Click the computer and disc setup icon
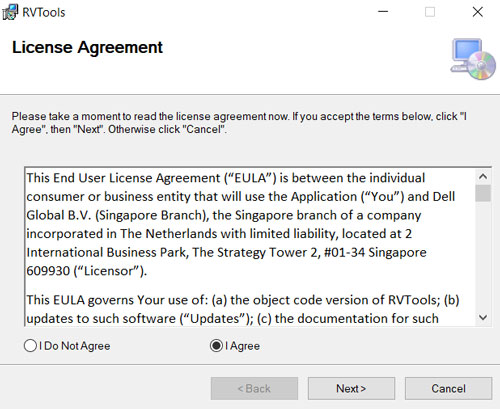Screen dimensions: 500x409 point(473,59)
